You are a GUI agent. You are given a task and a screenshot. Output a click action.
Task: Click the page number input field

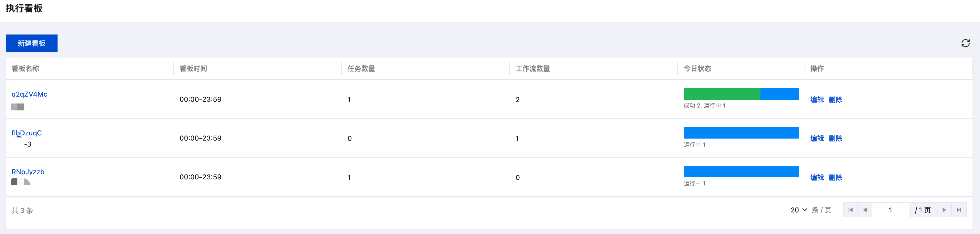point(890,210)
